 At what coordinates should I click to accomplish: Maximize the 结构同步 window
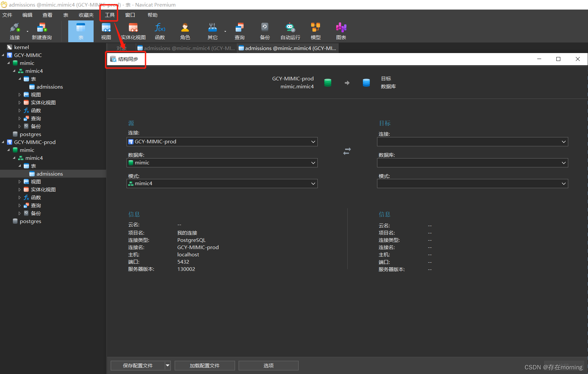(x=558, y=59)
